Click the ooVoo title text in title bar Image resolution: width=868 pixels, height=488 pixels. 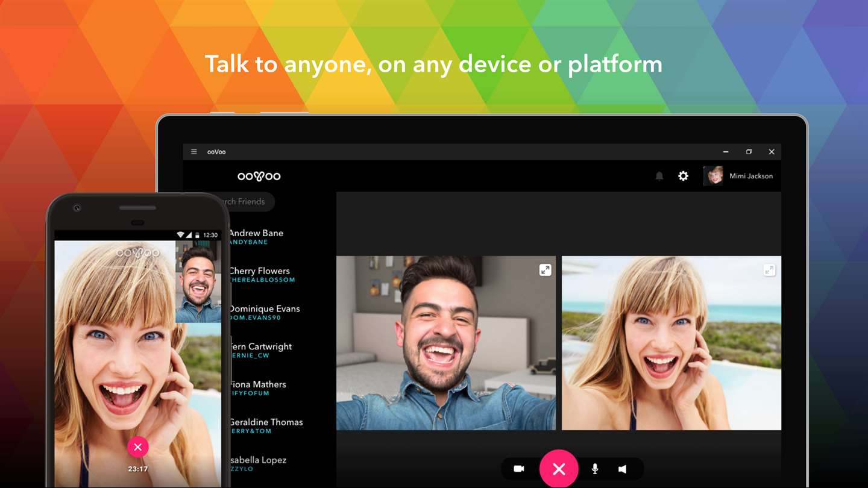[216, 152]
